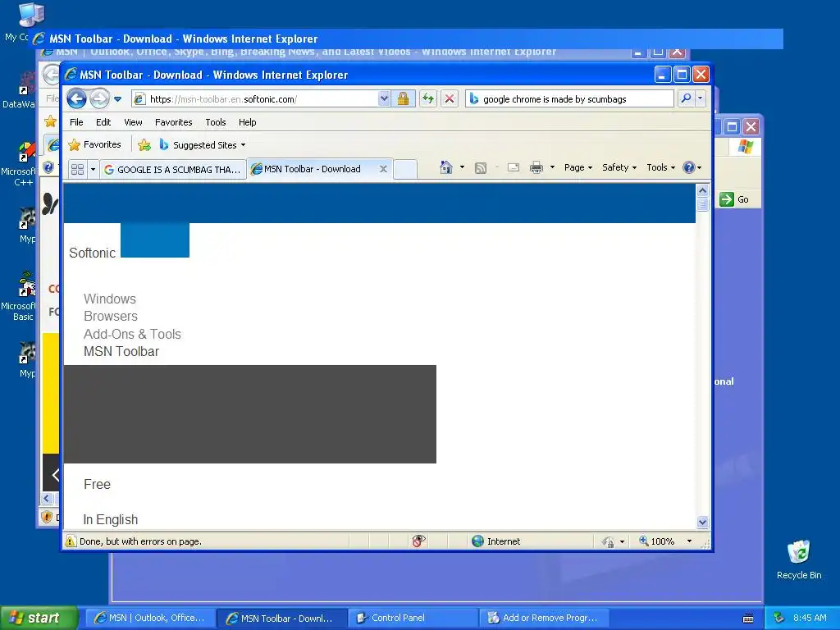The height and width of the screenshot is (630, 840).
Task: Click the Add-Ons & Tools link
Action: [x=132, y=334]
